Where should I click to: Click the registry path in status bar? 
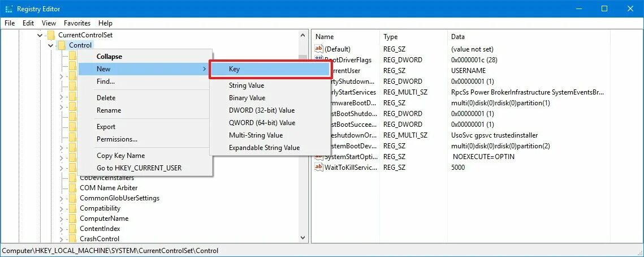(x=110, y=250)
